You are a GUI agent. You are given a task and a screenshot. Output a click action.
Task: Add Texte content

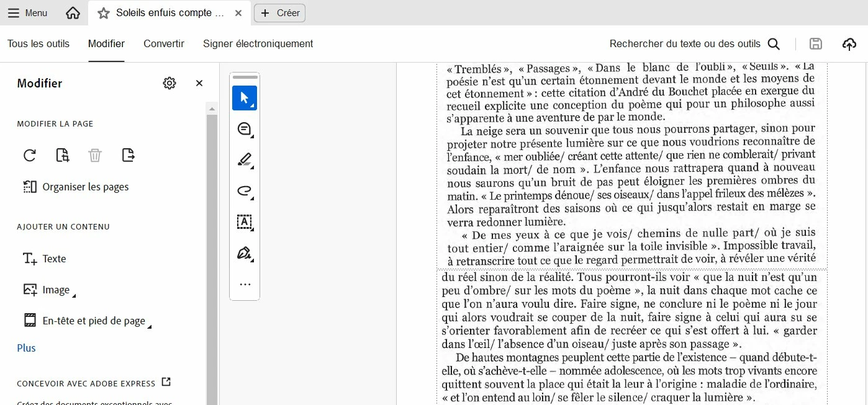(x=44, y=259)
